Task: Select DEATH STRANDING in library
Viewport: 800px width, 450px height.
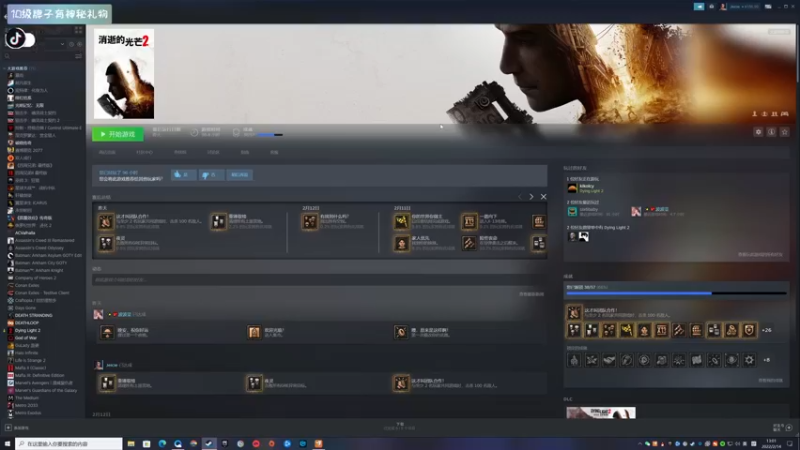Action: tap(34, 315)
